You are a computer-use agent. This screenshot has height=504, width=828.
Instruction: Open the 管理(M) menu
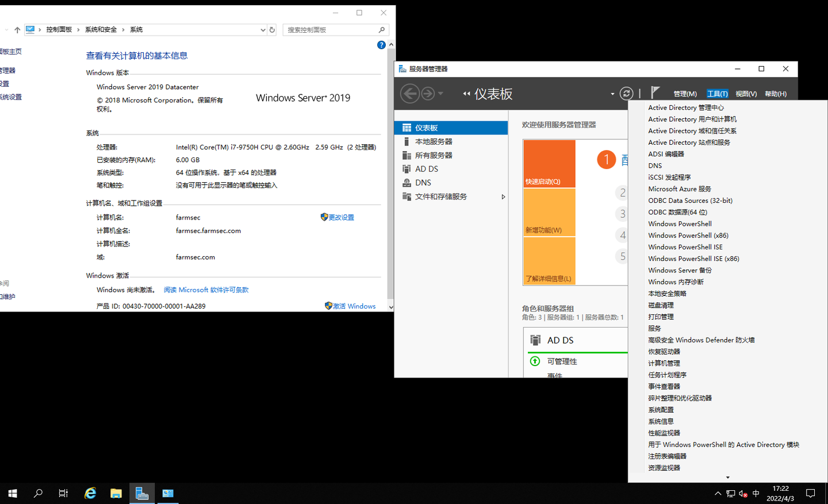tap(685, 93)
